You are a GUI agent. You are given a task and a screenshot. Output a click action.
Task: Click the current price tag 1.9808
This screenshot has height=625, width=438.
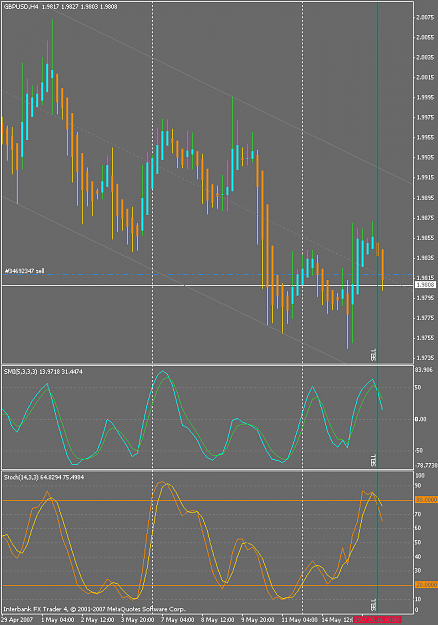point(426,285)
